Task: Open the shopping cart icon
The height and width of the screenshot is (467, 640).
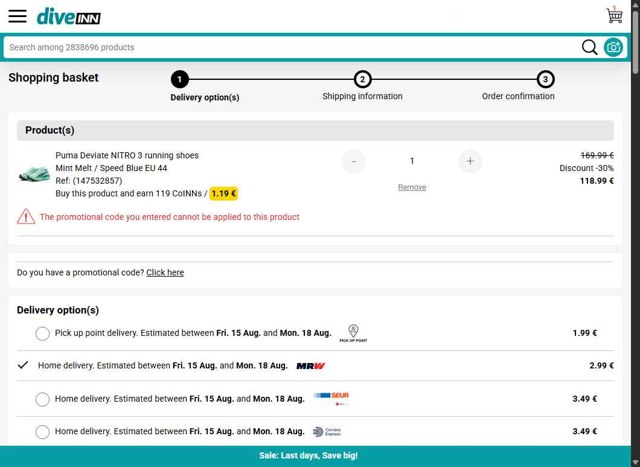Action: (x=614, y=15)
